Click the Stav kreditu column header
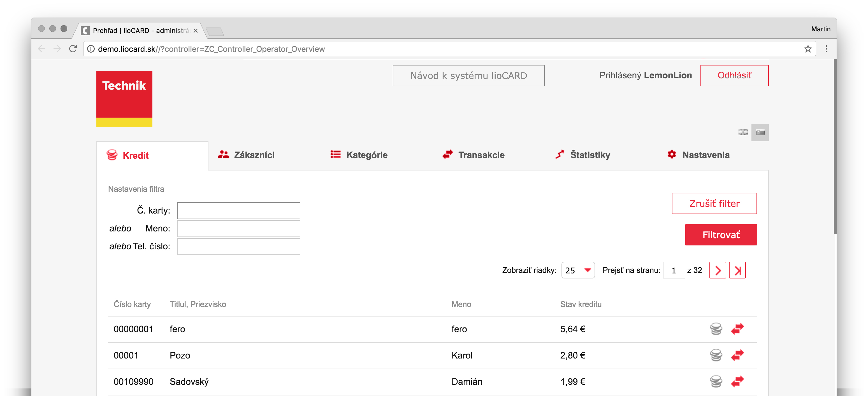This screenshot has width=868, height=396. [x=581, y=304]
